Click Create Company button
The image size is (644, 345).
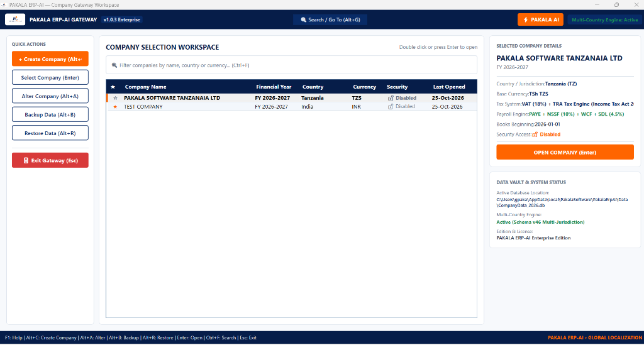(50, 58)
